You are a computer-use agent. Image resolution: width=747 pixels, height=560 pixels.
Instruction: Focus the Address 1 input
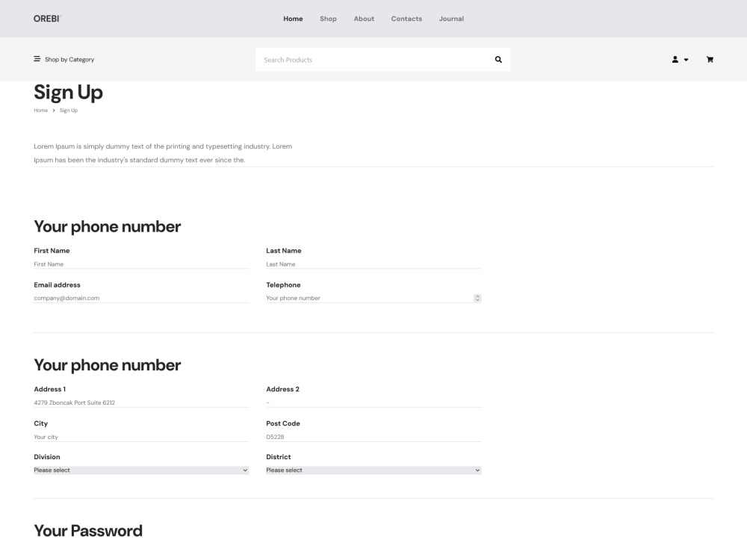[141, 402]
